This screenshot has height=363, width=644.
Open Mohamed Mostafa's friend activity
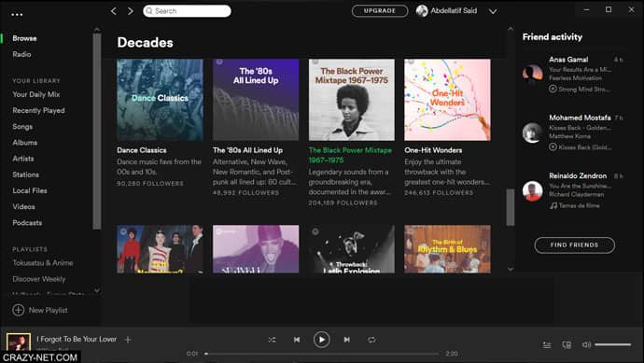click(572, 133)
